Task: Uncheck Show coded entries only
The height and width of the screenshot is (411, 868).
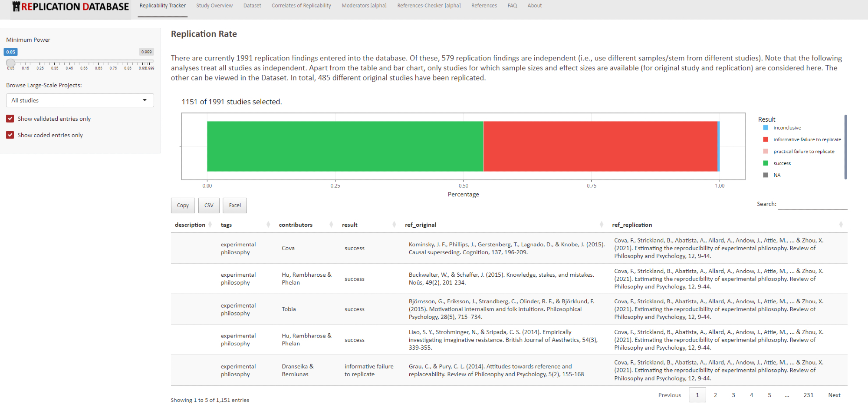Action: 10,135
